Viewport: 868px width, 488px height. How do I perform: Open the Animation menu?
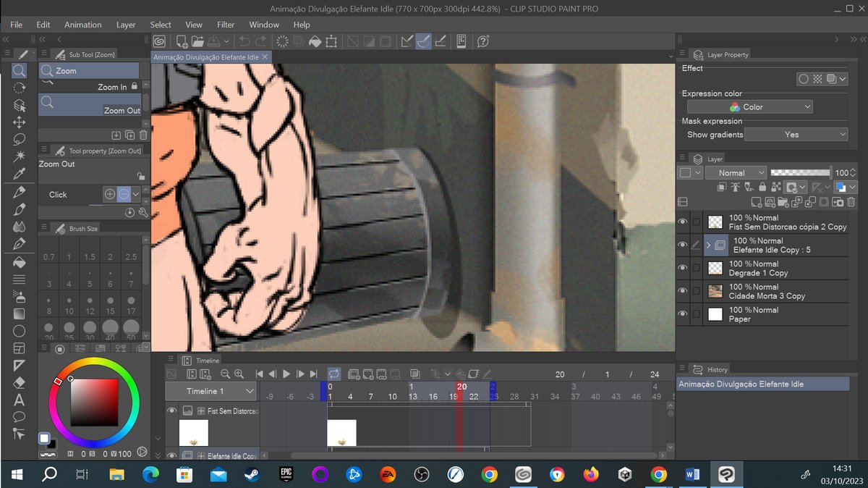tap(83, 25)
